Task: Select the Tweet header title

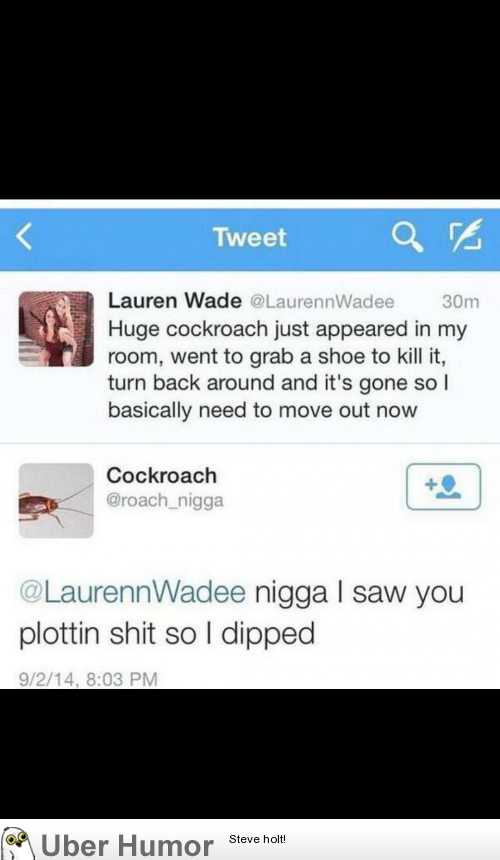Action: click(x=249, y=237)
